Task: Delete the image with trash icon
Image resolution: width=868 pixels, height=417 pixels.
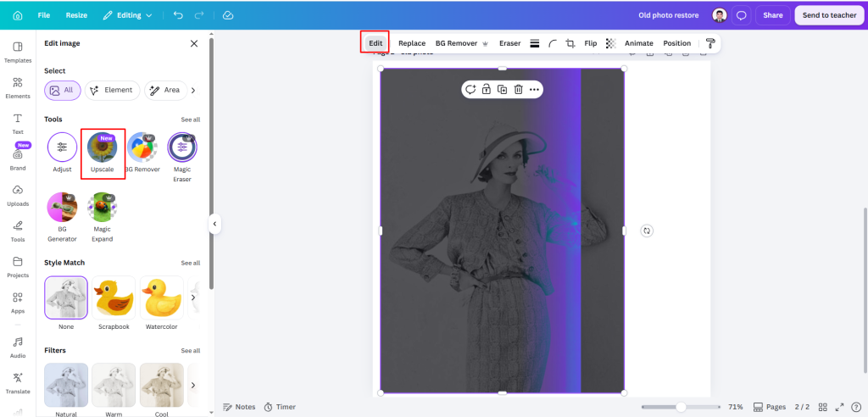Action: 518,89
